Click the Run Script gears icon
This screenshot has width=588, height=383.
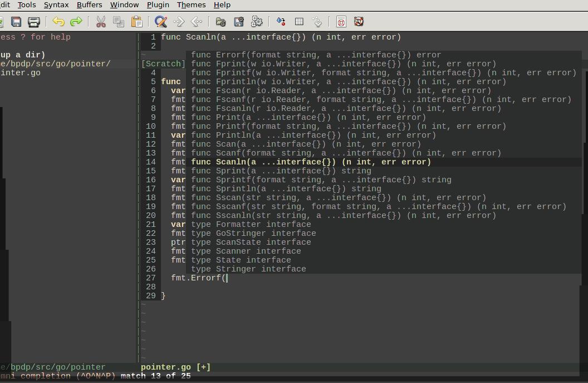tap(257, 21)
